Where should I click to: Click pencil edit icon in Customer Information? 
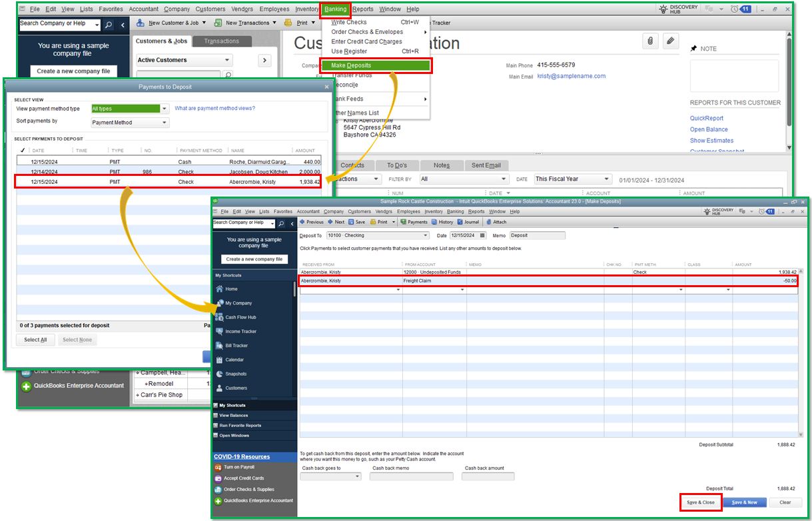tap(671, 41)
